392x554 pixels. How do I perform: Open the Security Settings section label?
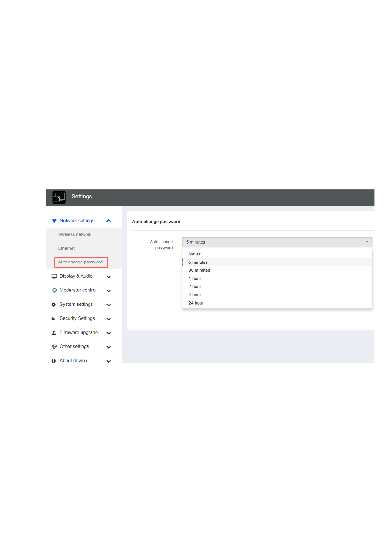click(x=77, y=318)
